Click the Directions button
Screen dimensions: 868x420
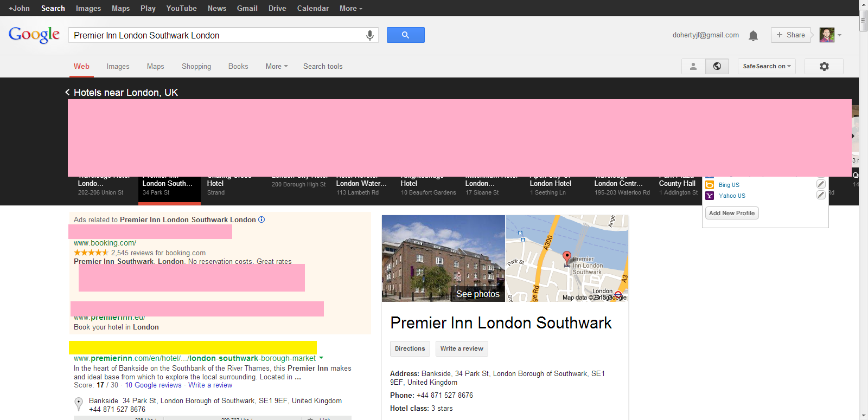tap(410, 348)
